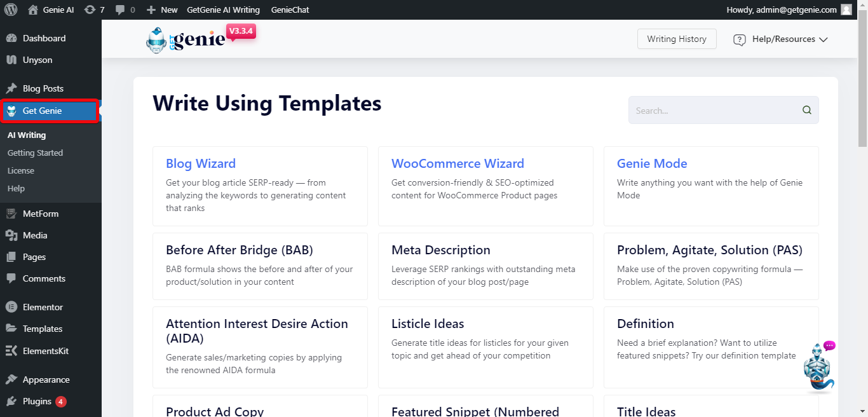The image size is (868, 417).
Task: Click the Get Genie robot icon in sidebar
Action: coord(11,111)
